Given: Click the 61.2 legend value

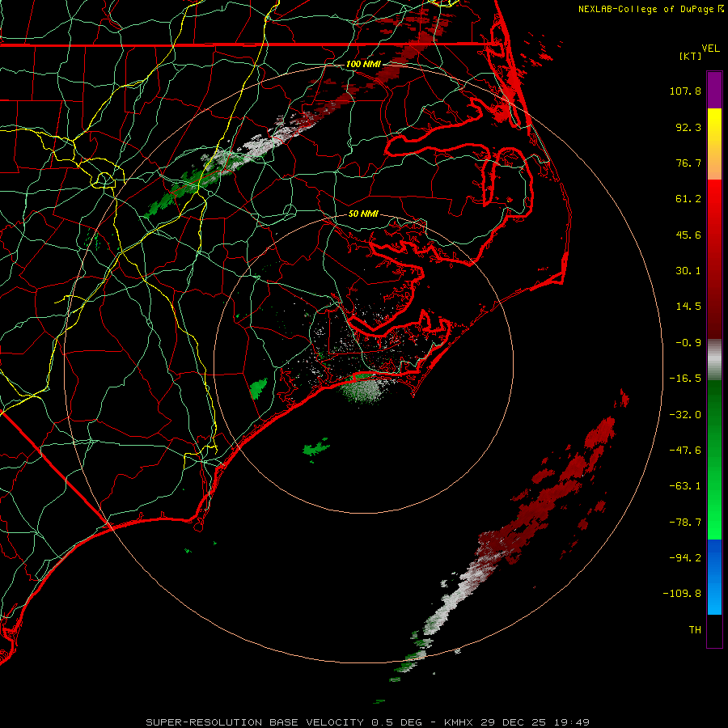Looking at the screenshot, I should coord(688,199).
